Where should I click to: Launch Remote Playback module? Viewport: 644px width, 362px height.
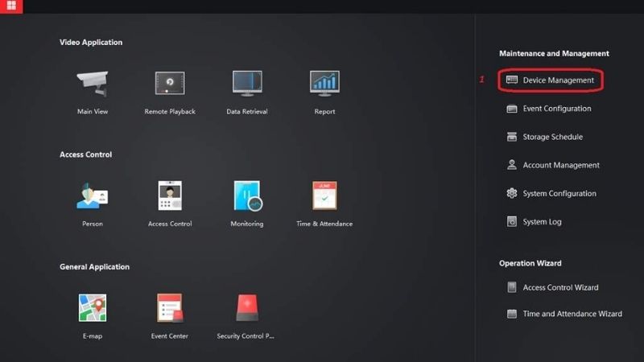pyautogui.click(x=170, y=84)
